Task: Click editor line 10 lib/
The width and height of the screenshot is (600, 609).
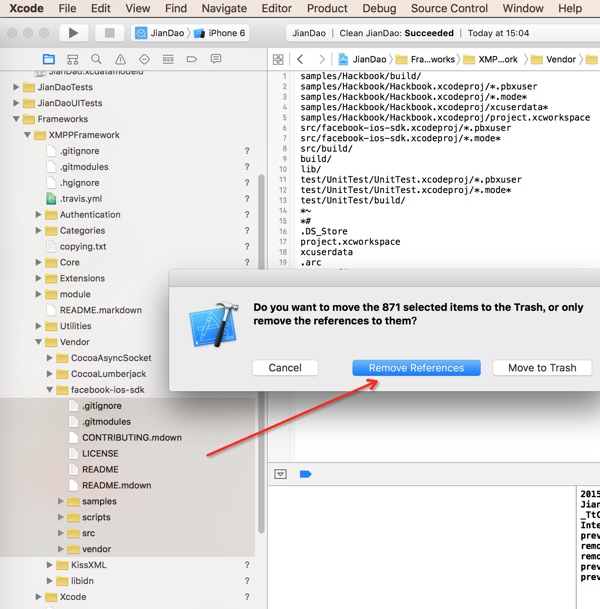Action: (311, 169)
